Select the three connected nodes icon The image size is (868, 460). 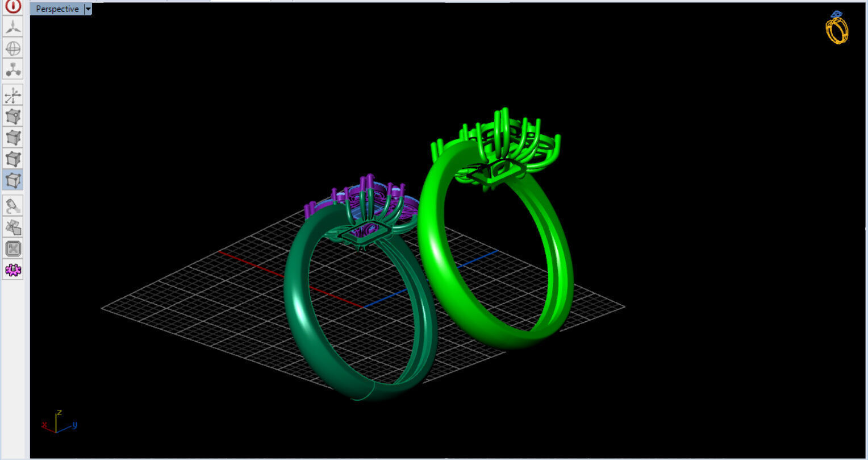12,69
